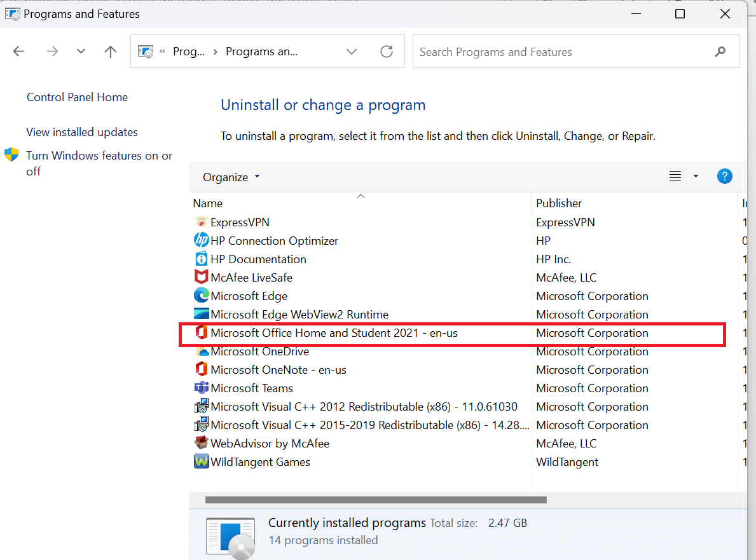Click the blue Help question icon
The image size is (756, 560).
(725, 176)
